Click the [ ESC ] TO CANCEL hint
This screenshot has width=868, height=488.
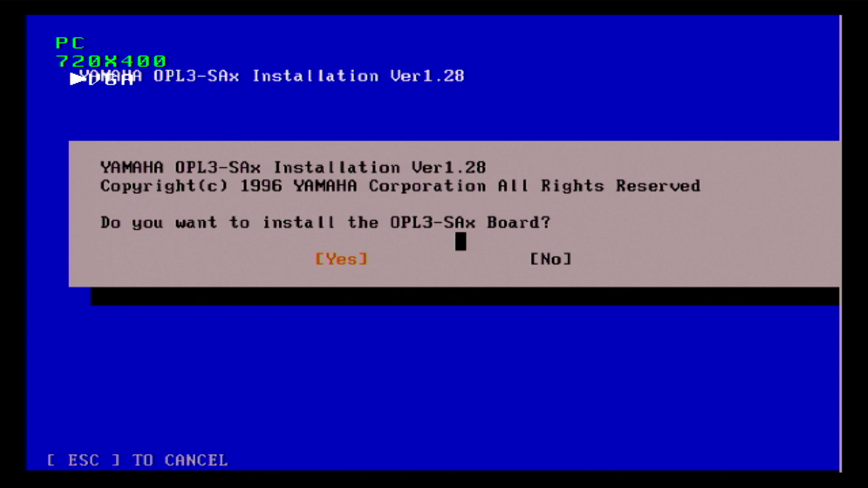tap(137, 460)
